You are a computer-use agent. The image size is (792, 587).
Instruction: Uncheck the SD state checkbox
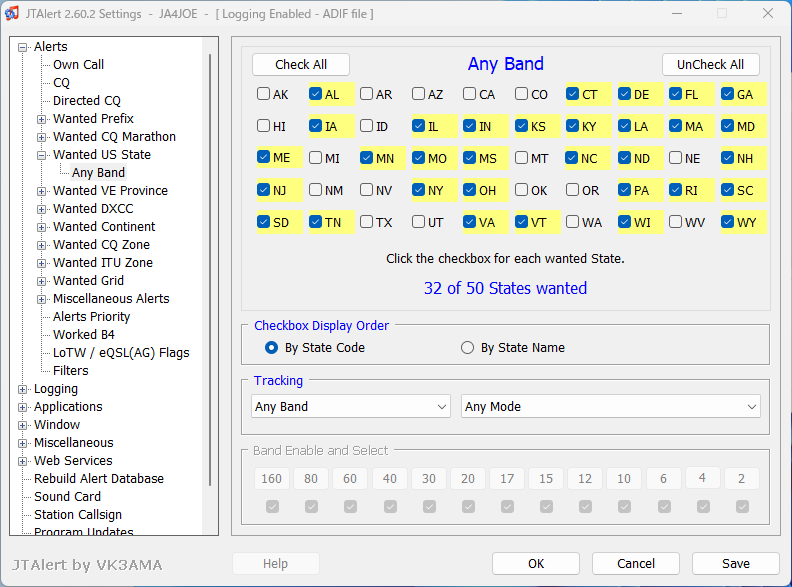pos(263,222)
